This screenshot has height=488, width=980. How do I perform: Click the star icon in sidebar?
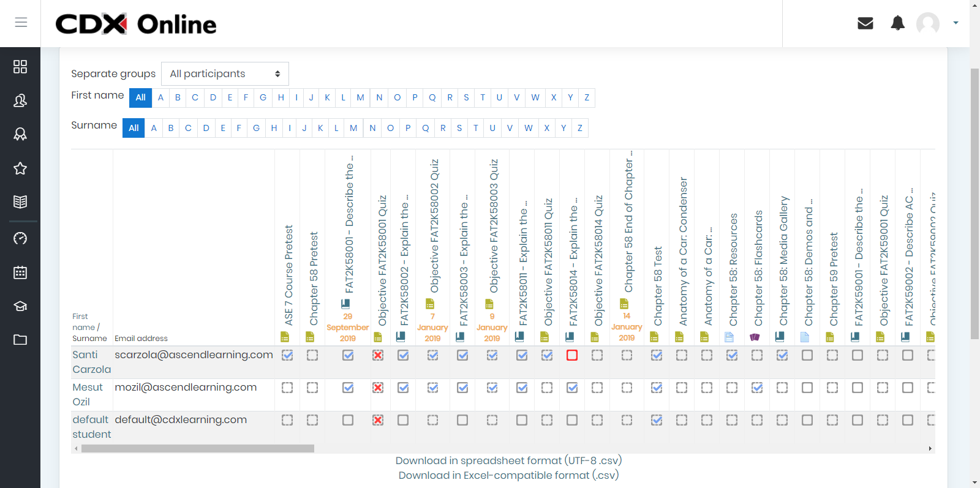[20, 168]
